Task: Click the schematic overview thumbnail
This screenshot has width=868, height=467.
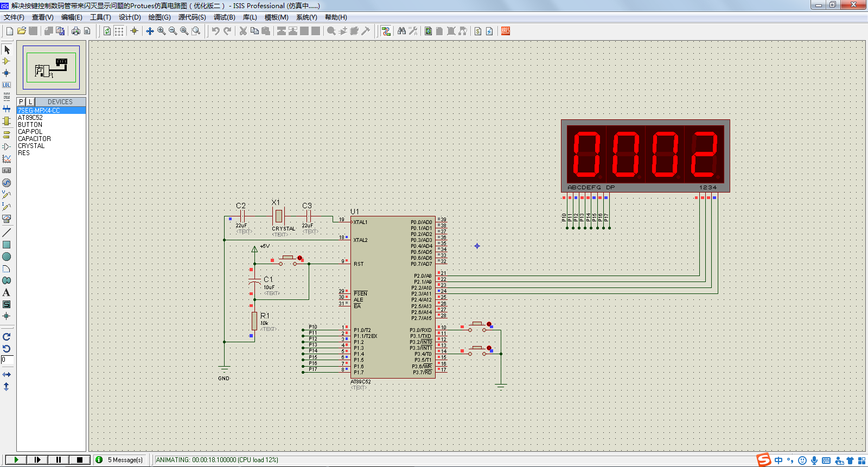Action: (x=52, y=68)
